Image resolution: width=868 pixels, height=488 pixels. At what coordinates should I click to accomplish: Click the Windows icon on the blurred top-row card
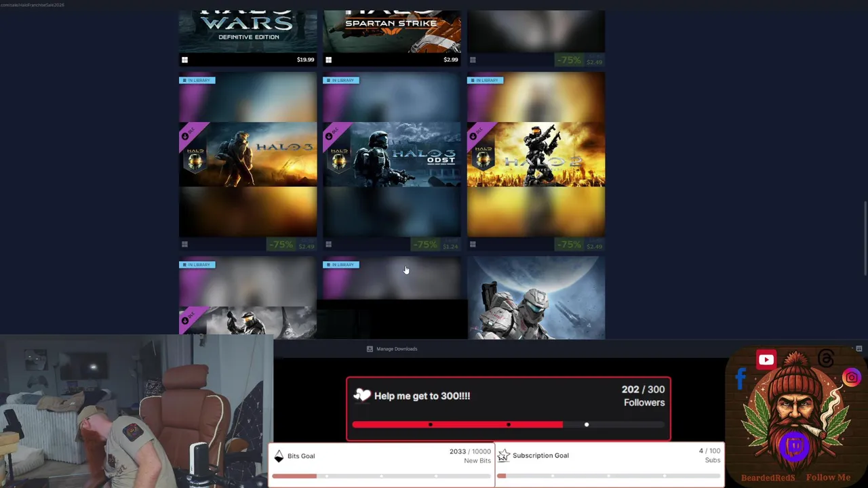473,60
